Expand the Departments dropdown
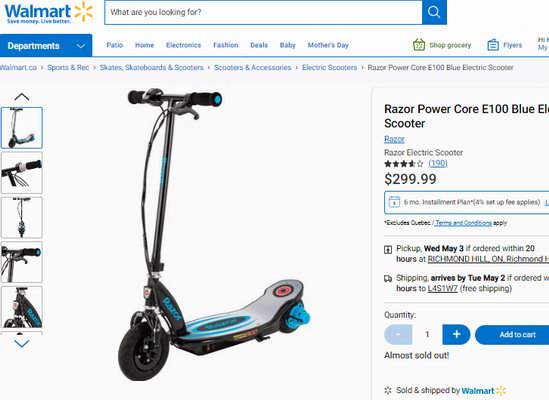The height and width of the screenshot is (400, 549). pyautogui.click(x=46, y=46)
